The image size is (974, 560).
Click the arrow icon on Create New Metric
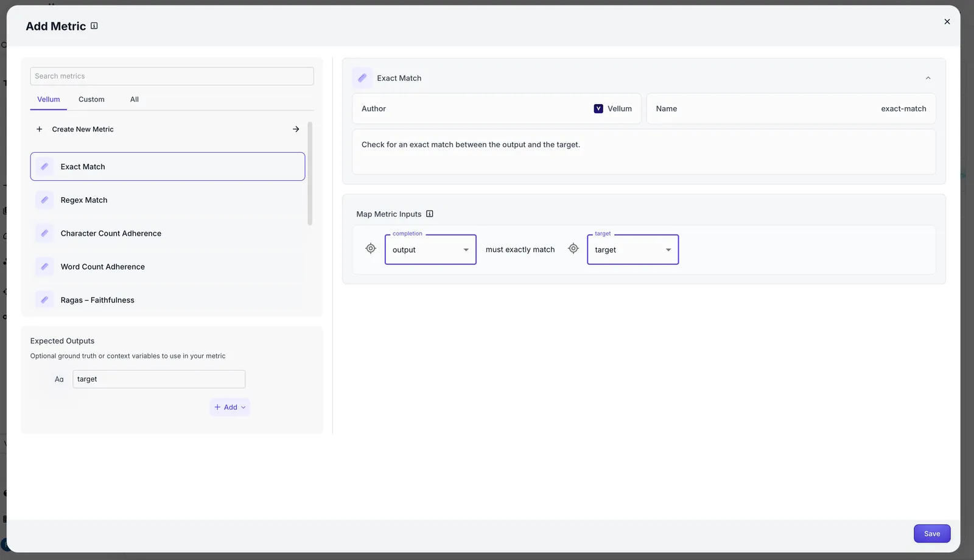click(x=296, y=129)
